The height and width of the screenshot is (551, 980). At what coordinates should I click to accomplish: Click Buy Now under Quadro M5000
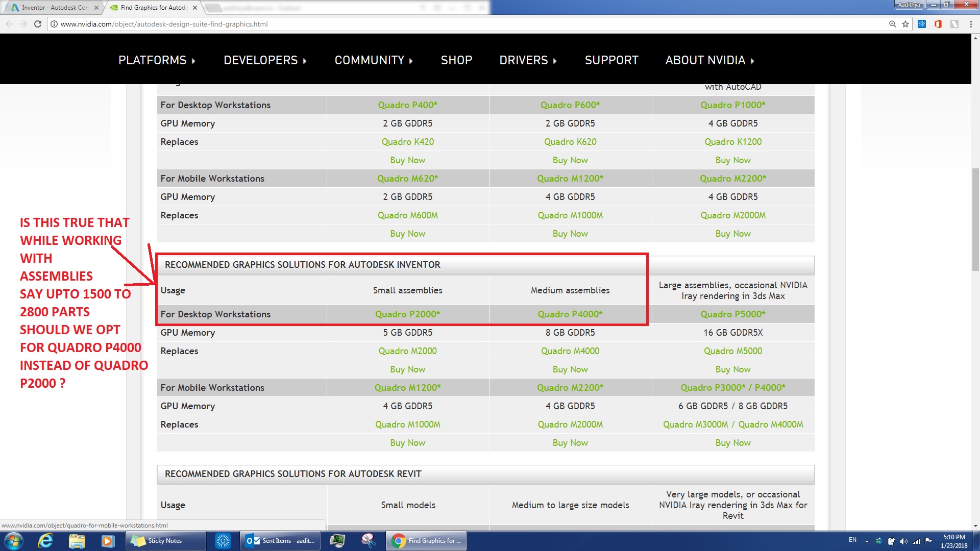pyautogui.click(x=733, y=369)
